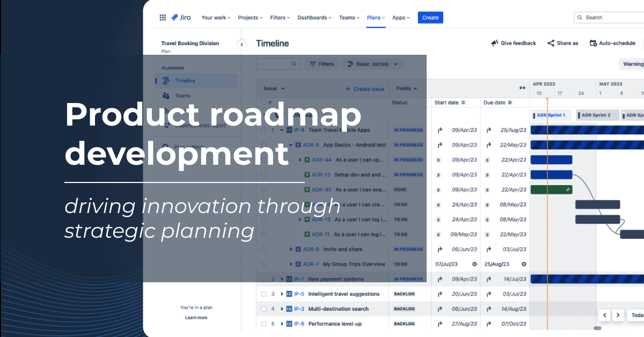
Task: Select the Timeline view in the sidebar
Action: coord(185,80)
